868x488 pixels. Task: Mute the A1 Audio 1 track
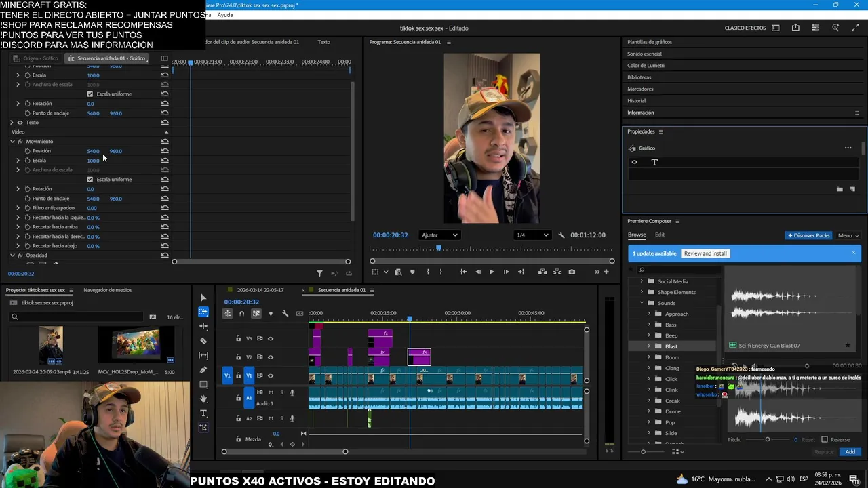coord(271,392)
